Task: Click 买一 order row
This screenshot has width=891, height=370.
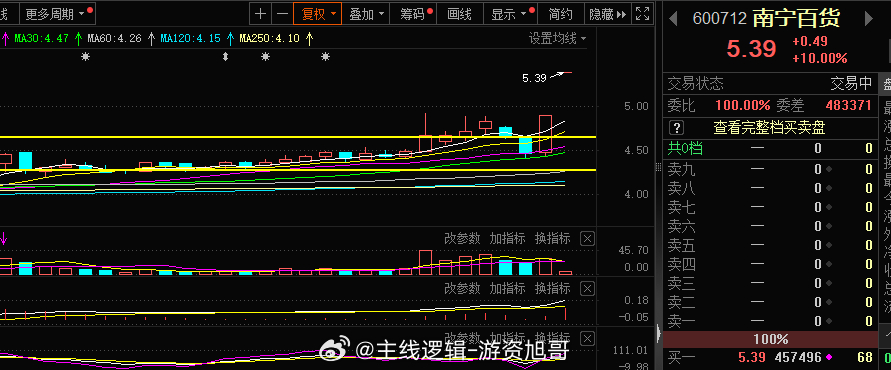Action: click(771, 357)
